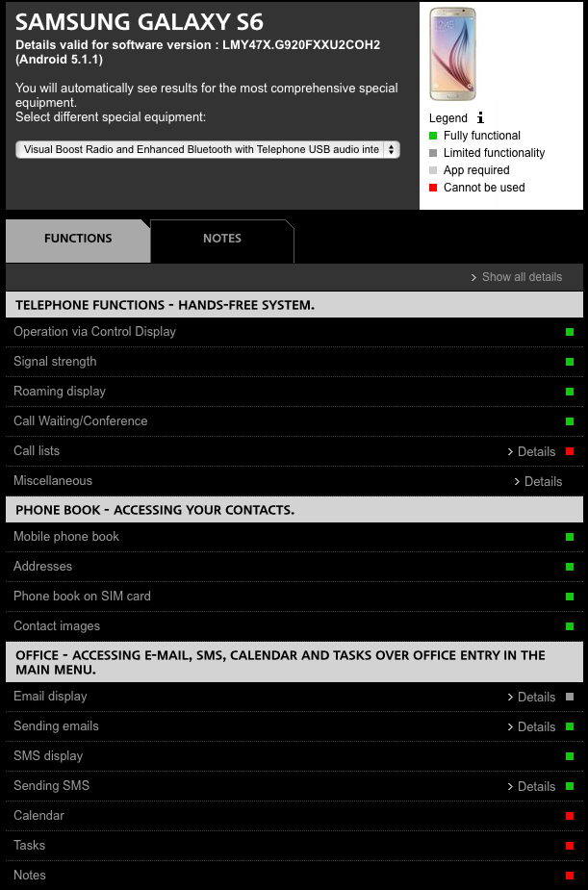Expand Details for Sending emails
This screenshot has height=890, width=588.
531,726
